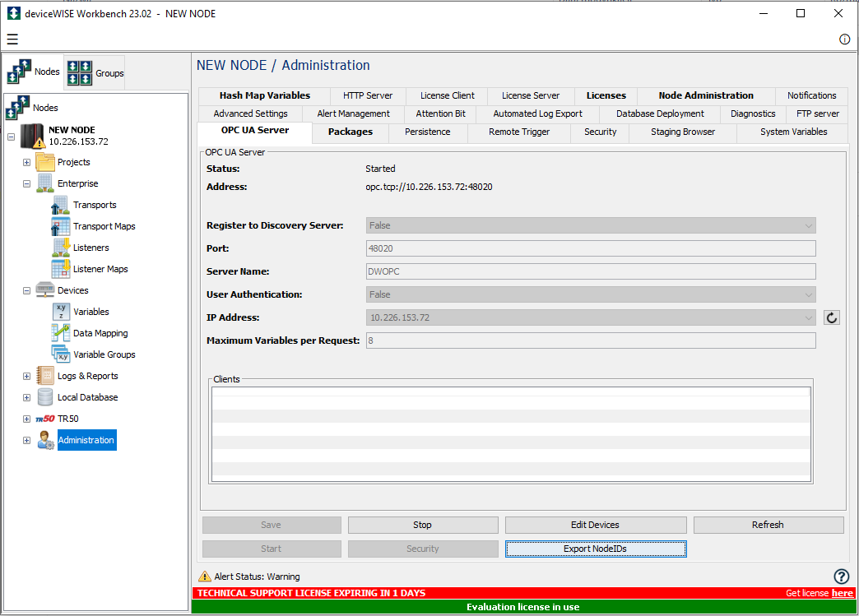Click the alert warning triangle icon
This screenshot has height=616, width=859.
coord(204,576)
